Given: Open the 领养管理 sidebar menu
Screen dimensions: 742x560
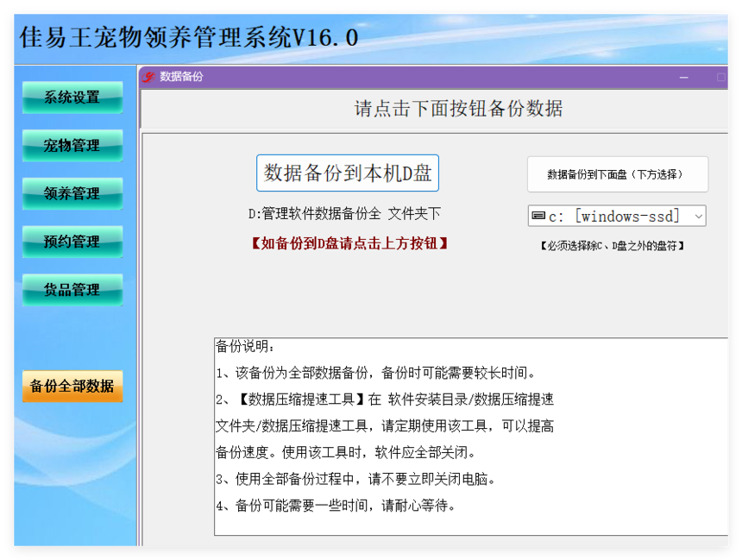Looking at the screenshot, I should click(x=72, y=193).
